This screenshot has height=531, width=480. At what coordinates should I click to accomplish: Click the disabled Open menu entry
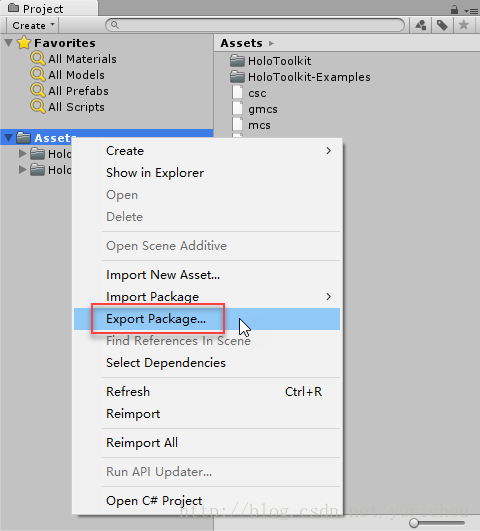tap(207, 195)
